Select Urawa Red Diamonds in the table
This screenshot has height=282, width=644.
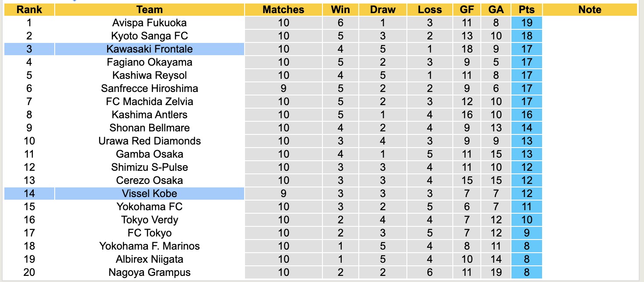[x=149, y=141]
